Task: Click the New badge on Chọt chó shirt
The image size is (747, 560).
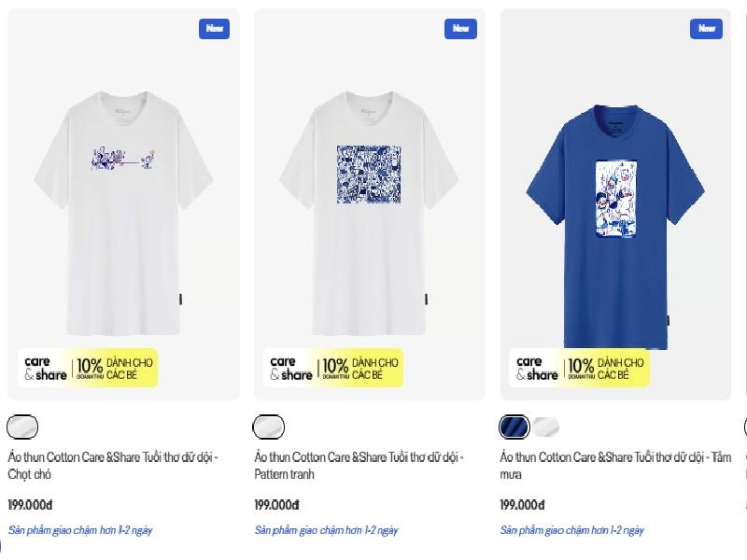Action: (214, 29)
